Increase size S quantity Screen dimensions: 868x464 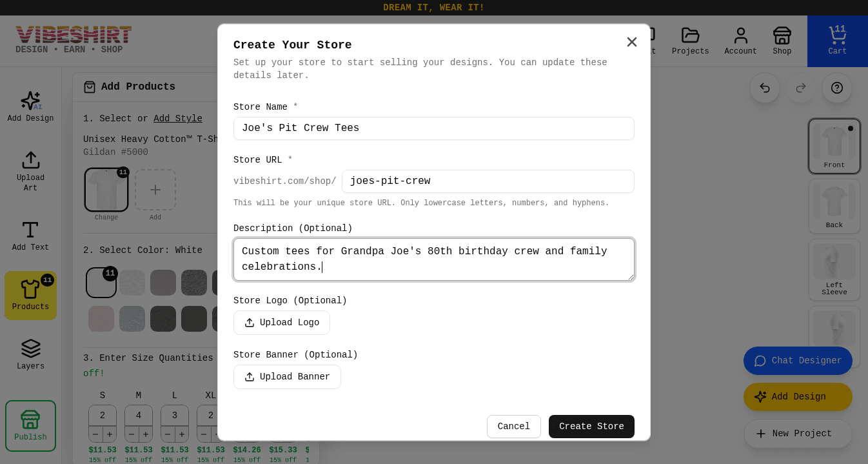110,434
